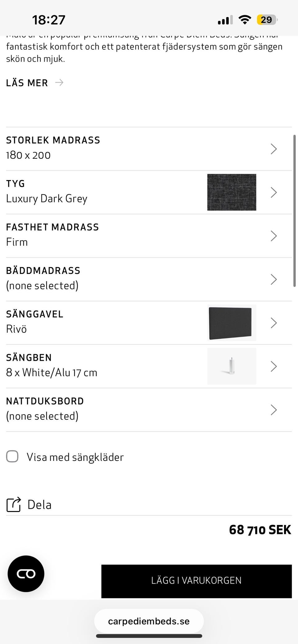Enable Visa med sängkläder checkbox
Screen dimensions: 298x644
pos(12,457)
